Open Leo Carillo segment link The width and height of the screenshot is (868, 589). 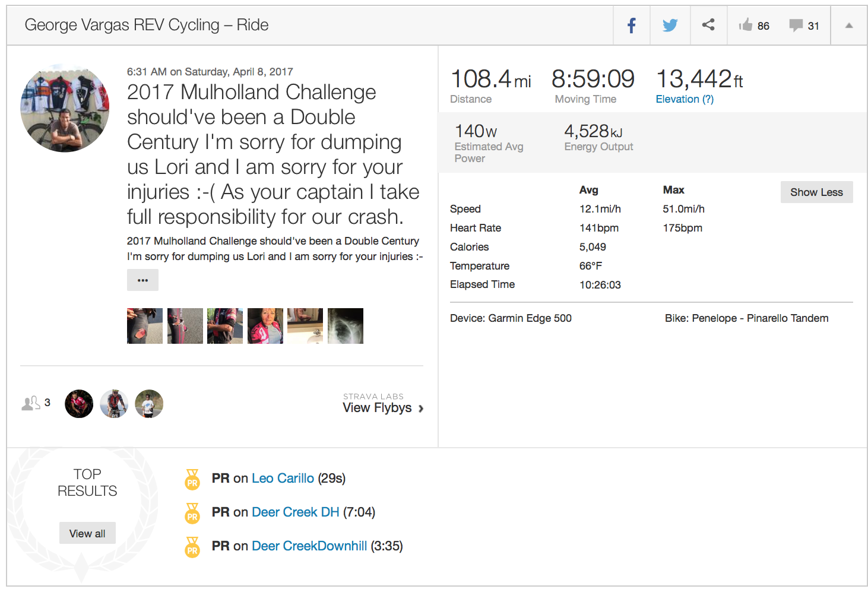pyautogui.click(x=283, y=479)
